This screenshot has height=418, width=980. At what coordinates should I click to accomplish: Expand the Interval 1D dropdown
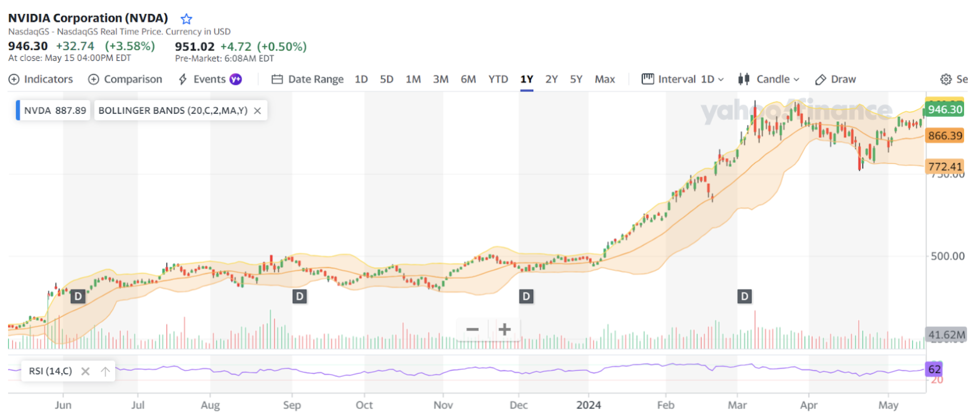point(683,79)
